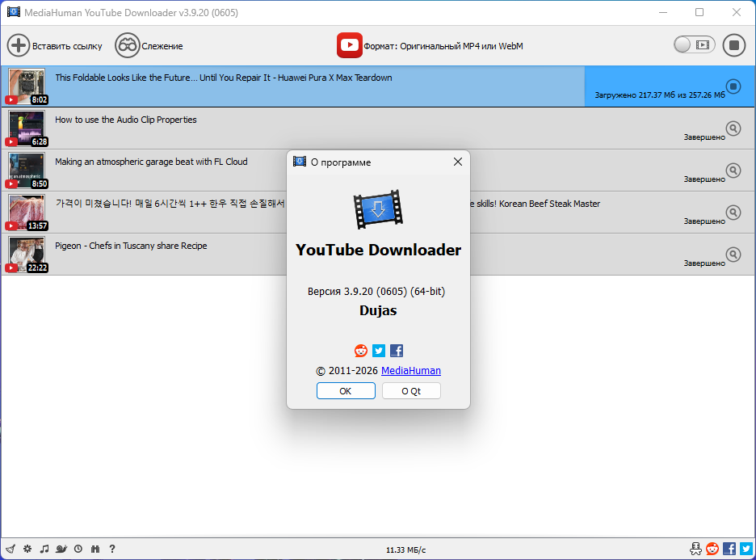Click the broom clear-list icon in status bar
Viewport: 756px width, 560px height.
[10, 549]
